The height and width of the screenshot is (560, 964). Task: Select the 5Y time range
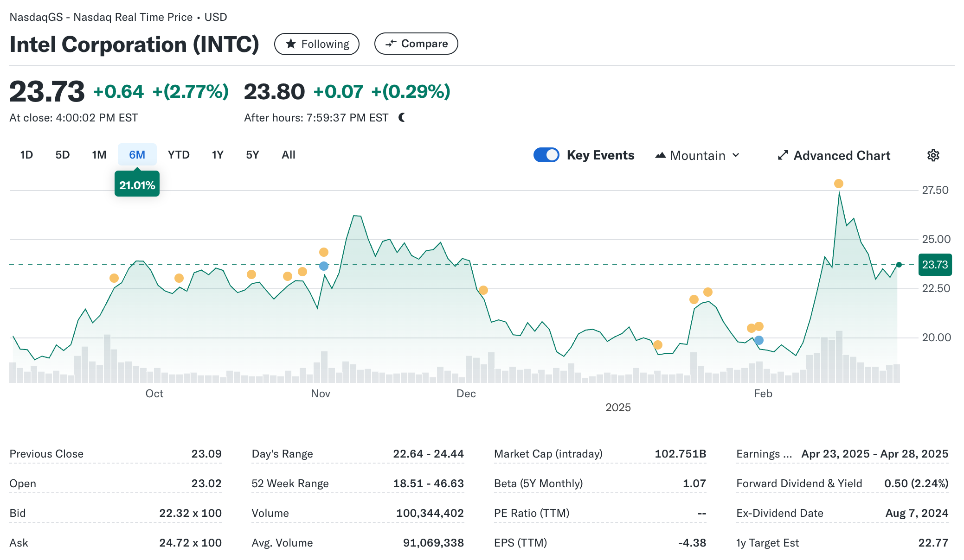pyautogui.click(x=252, y=155)
